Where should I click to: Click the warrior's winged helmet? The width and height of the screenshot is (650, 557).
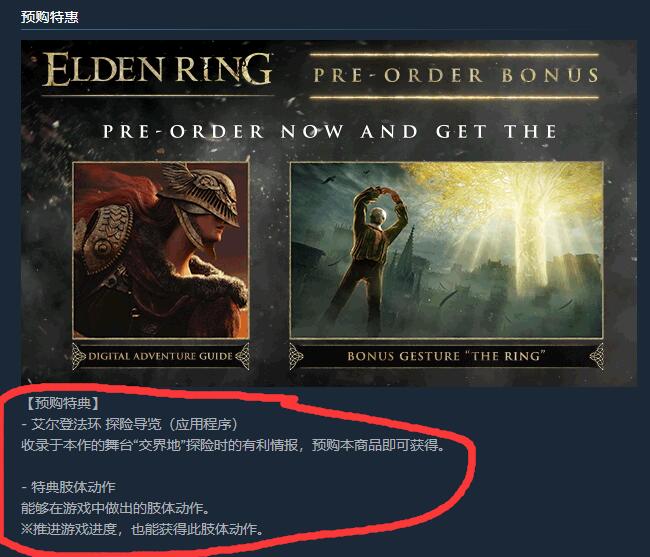pyautogui.click(x=202, y=195)
